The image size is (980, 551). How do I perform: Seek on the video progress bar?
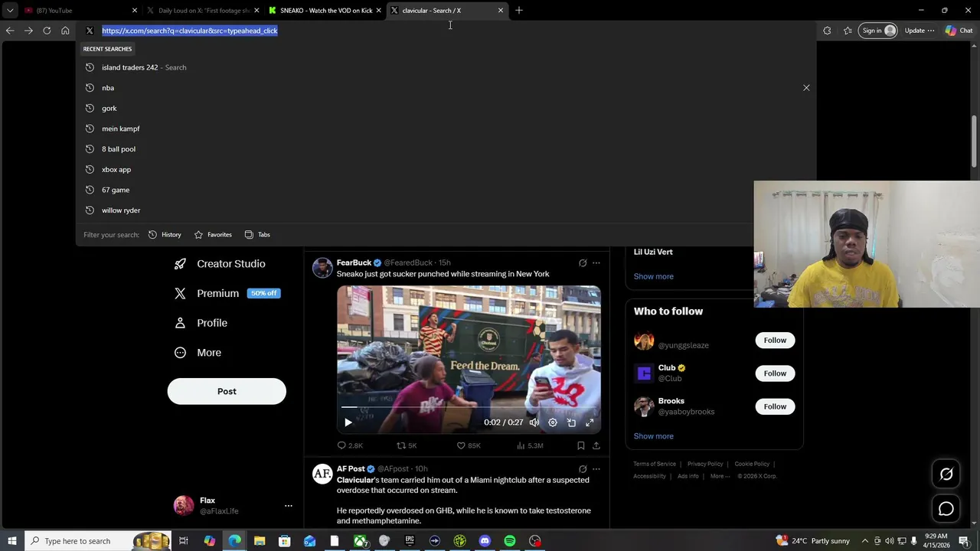pos(469,407)
